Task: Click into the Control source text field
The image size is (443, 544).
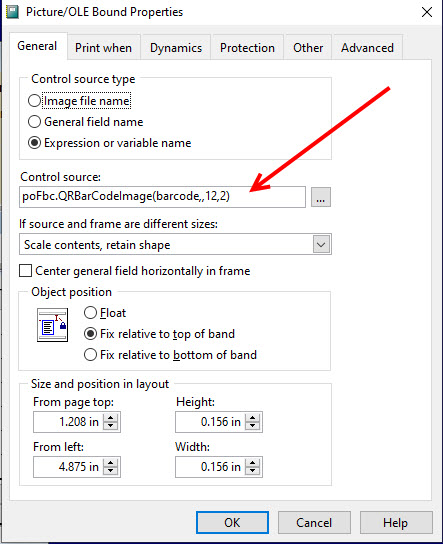Action: (162, 197)
